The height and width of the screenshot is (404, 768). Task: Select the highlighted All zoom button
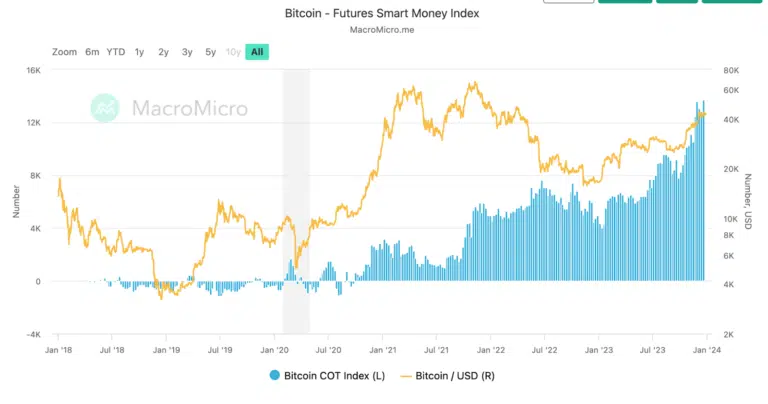pos(258,52)
